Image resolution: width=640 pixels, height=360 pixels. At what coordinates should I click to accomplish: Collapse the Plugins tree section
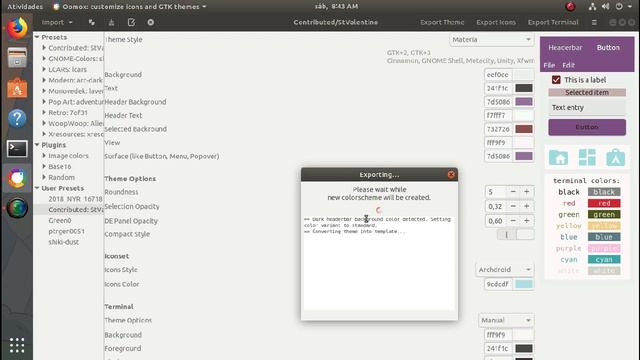[x=37, y=145]
